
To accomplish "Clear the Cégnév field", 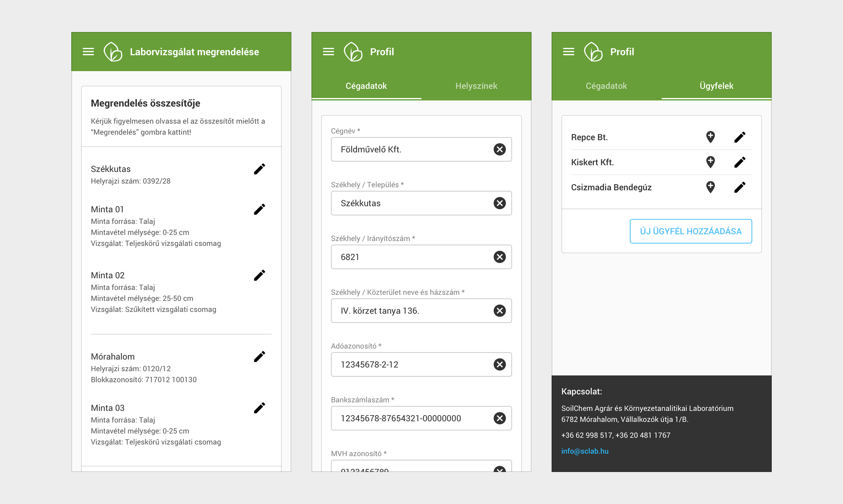I will [x=499, y=150].
